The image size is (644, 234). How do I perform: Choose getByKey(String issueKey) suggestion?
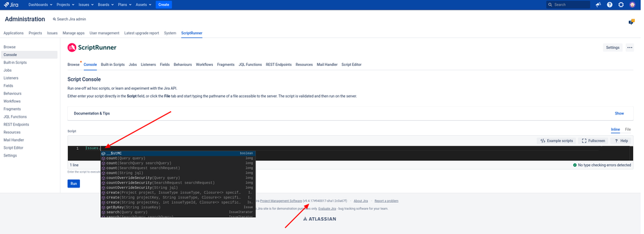pos(178,207)
